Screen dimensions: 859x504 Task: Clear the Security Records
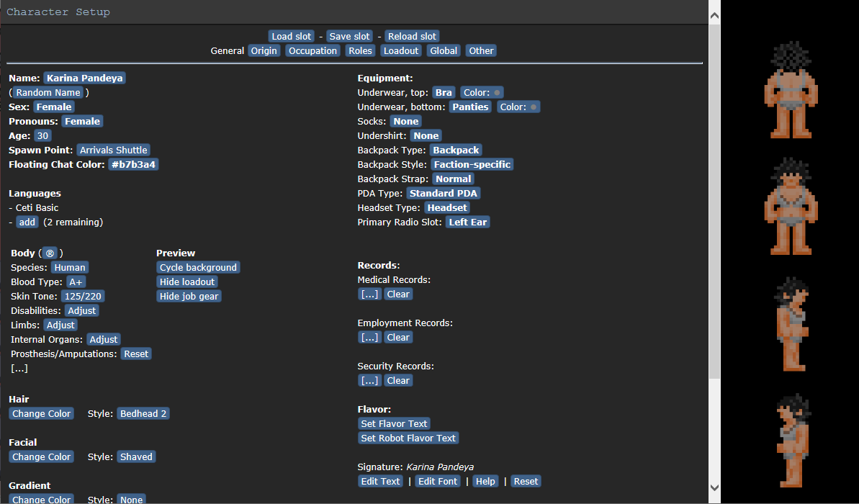pos(397,380)
